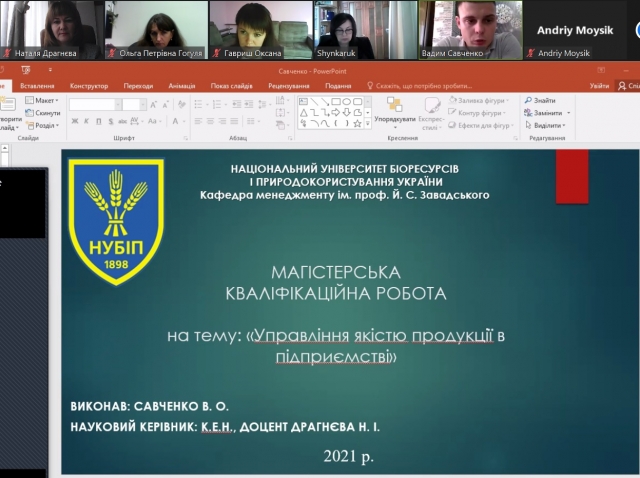Click the Увійти sign-in button
Screen dimensions: 640x478
(x=599, y=86)
